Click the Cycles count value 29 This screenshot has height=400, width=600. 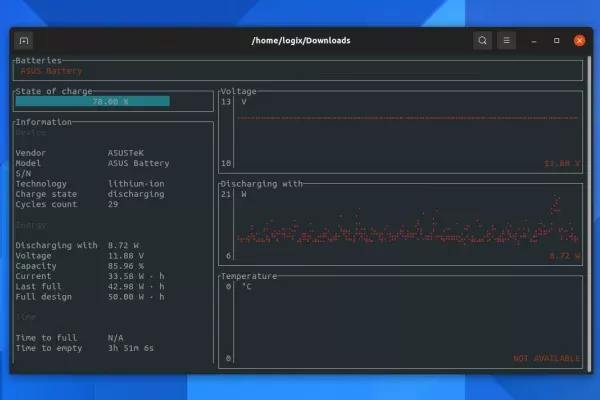[x=113, y=204]
